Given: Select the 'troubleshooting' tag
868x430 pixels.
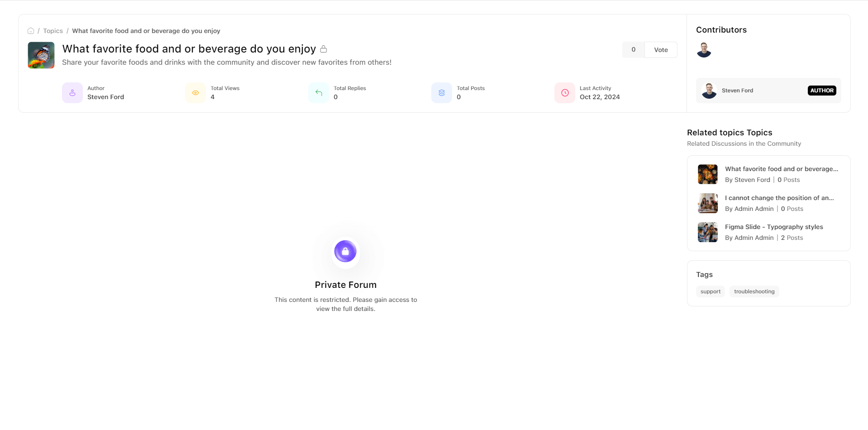Looking at the screenshot, I should (x=754, y=291).
